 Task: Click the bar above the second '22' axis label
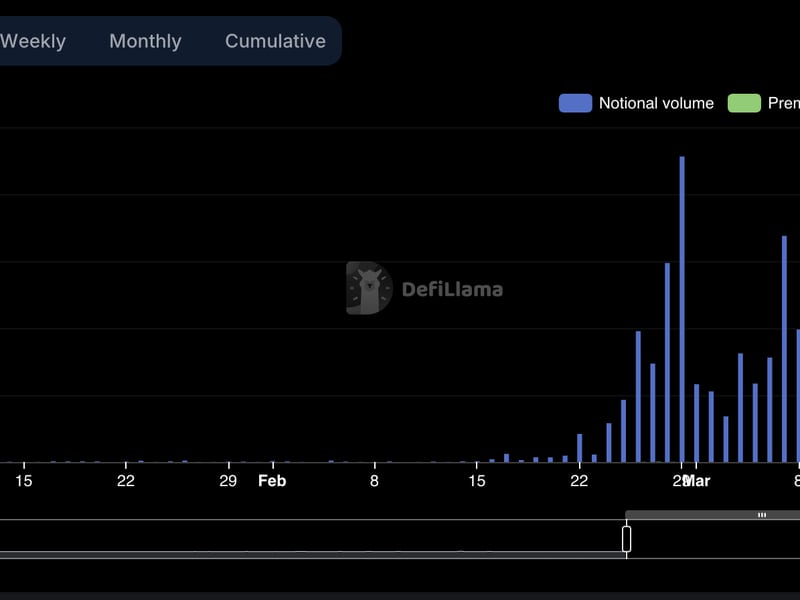[x=580, y=448]
